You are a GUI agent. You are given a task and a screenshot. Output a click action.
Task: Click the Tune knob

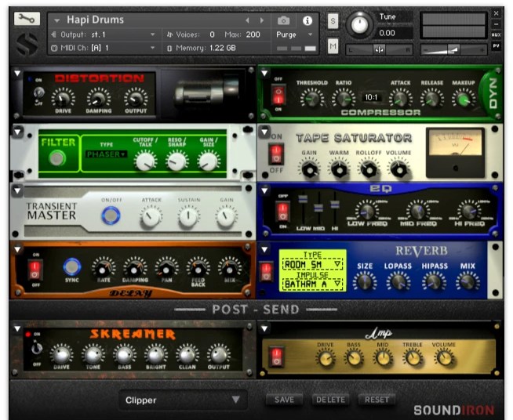pyautogui.click(x=359, y=25)
